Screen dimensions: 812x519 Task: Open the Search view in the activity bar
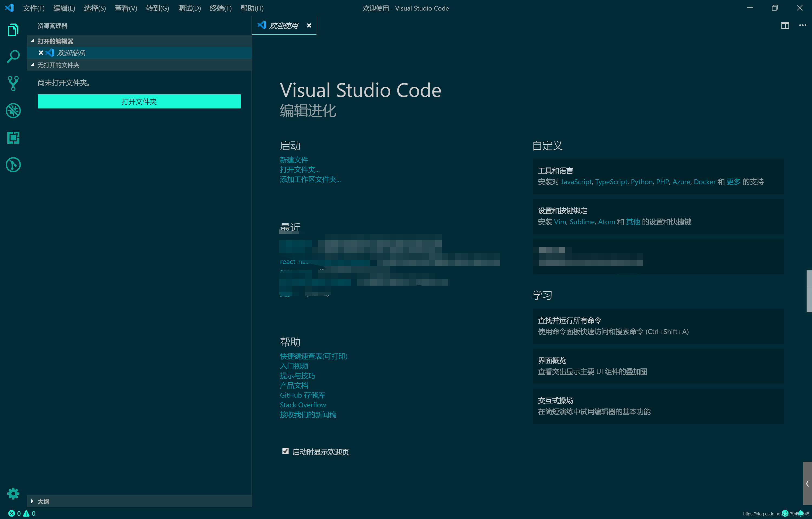coord(13,56)
